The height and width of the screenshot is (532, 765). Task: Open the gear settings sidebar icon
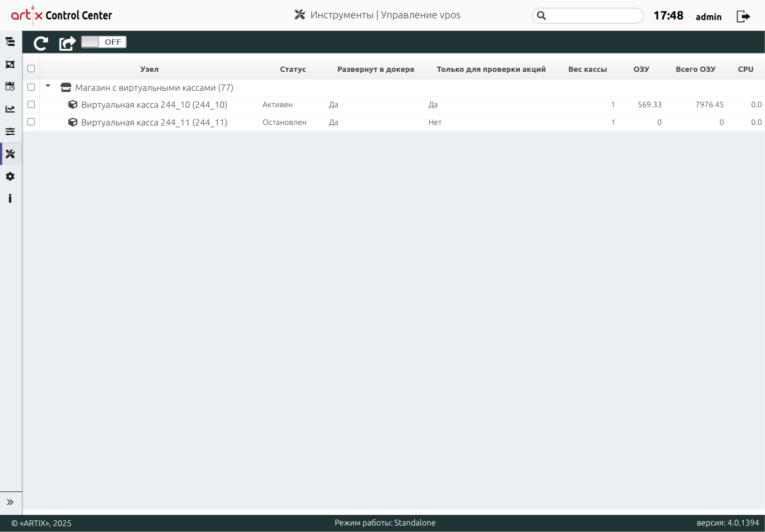tap(10, 177)
